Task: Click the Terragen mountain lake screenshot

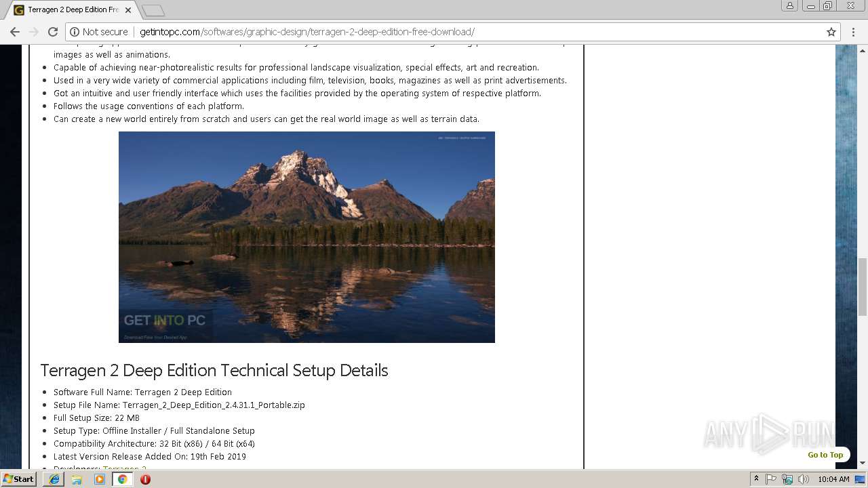Action: [307, 237]
